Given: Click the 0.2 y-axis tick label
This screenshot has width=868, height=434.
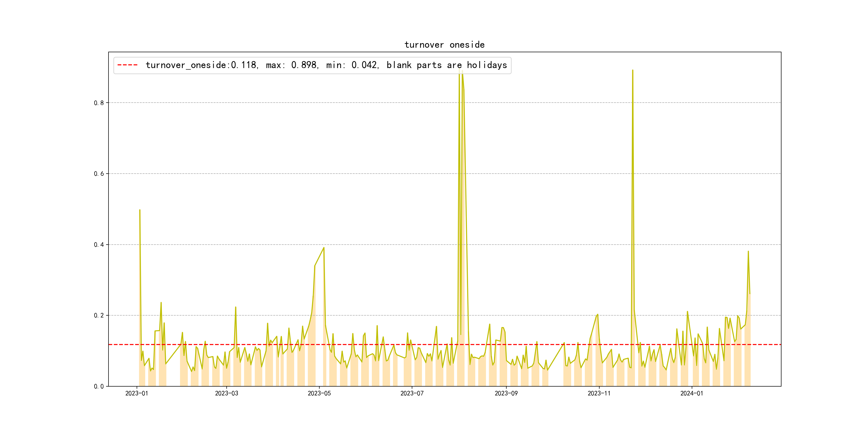Looking at the screenshot, I should [99, 316].
